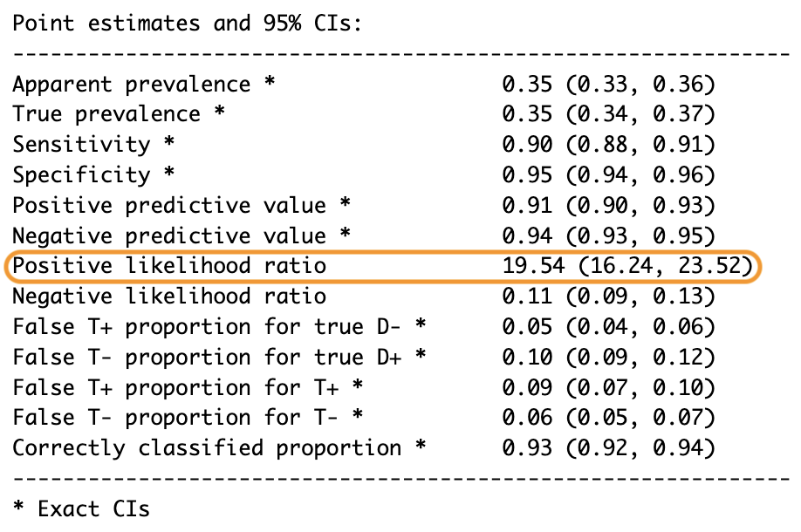The width and height of the screenshot is (801, 532).
Task: Click the Negative likelihood ratio label
Action: (x=169, y=297)
